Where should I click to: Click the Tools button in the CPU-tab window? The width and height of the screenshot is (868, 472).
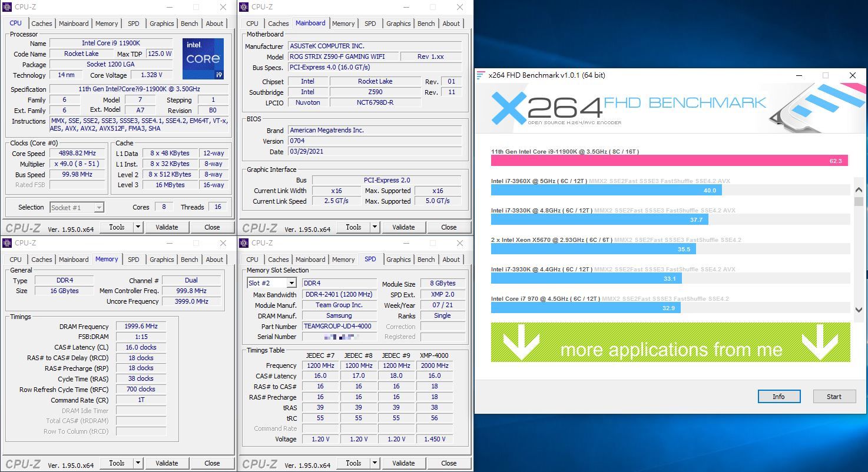(117, 227)
